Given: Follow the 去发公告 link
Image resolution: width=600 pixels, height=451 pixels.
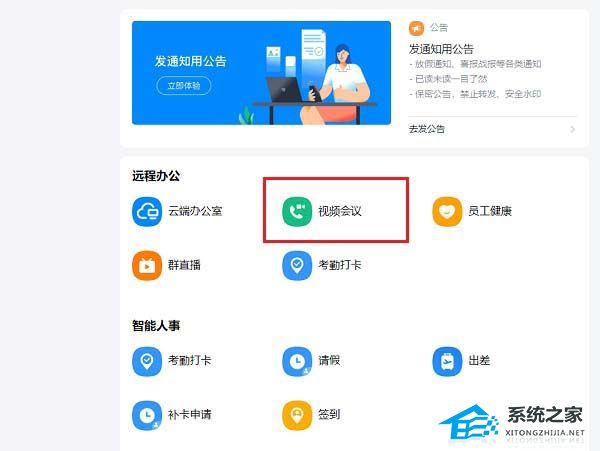Looking at the screenshot, I should [x=427, y=129].
